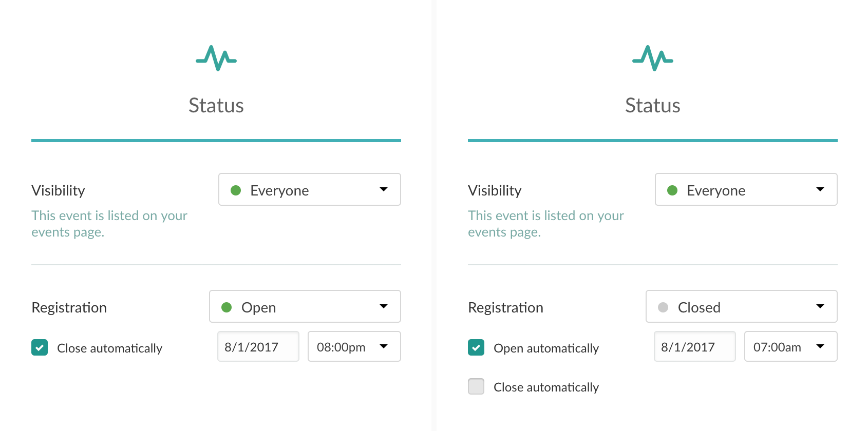Click green dot in left Visibility dropdown
Viewport: 868px width, 431px height.
[x=236, y=190]
